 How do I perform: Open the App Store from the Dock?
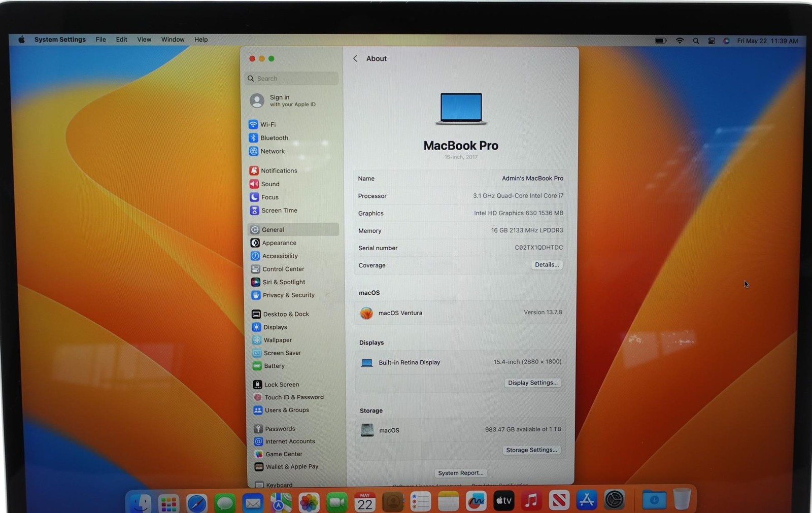[x=586, y=501]
